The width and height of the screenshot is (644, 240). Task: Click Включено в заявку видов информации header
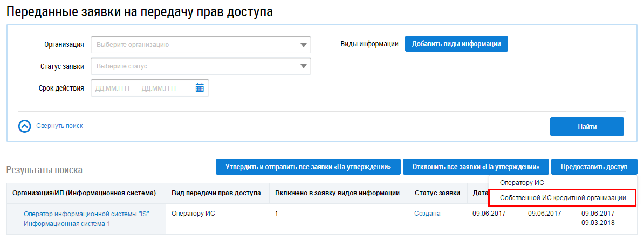pyautogui.click(x=337, y=193)
